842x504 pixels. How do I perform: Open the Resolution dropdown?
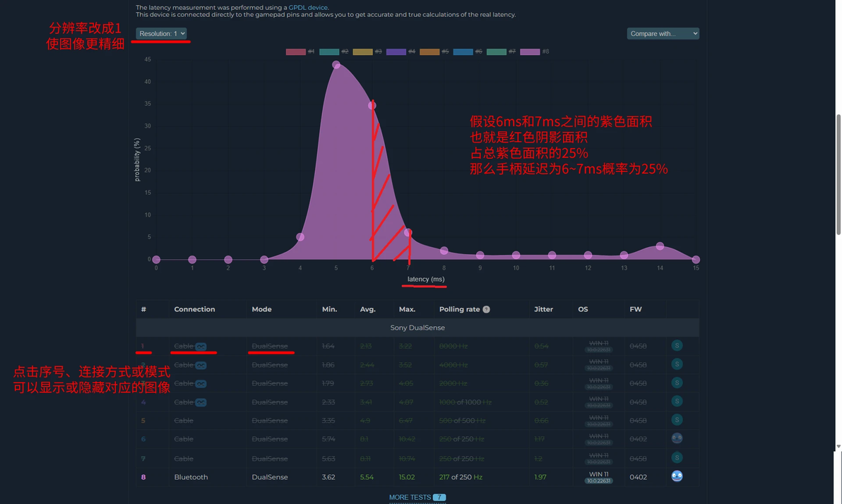pos(161,33)
